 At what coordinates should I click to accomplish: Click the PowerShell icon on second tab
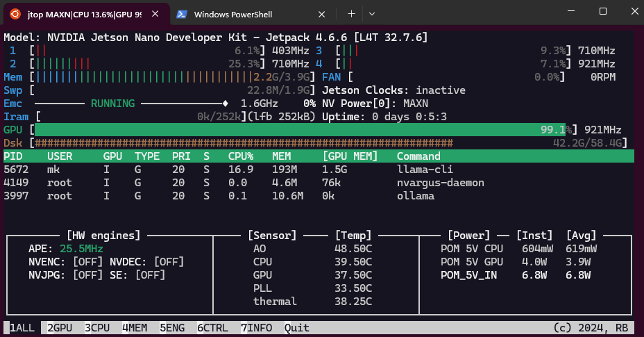[x=181, y=14]
